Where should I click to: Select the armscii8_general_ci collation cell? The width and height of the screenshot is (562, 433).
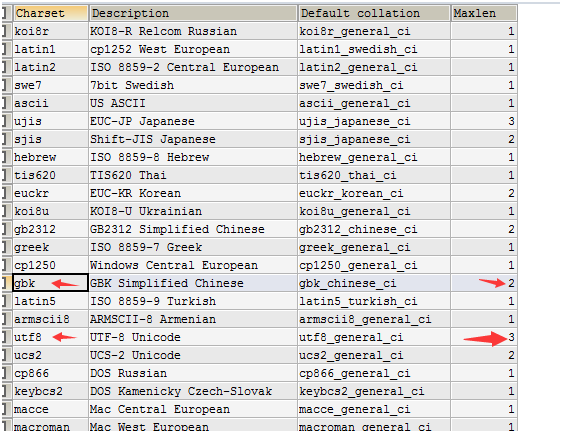pos(374,319)
